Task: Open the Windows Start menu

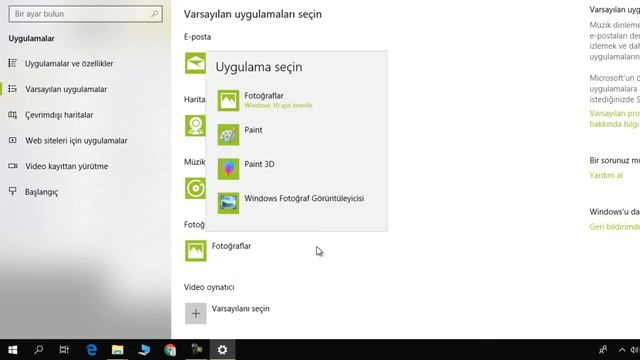Action: pos(13,350)
